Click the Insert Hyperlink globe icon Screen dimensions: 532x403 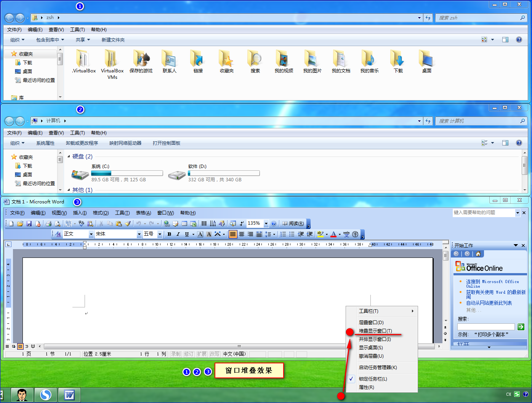click(x=167, y=224)
